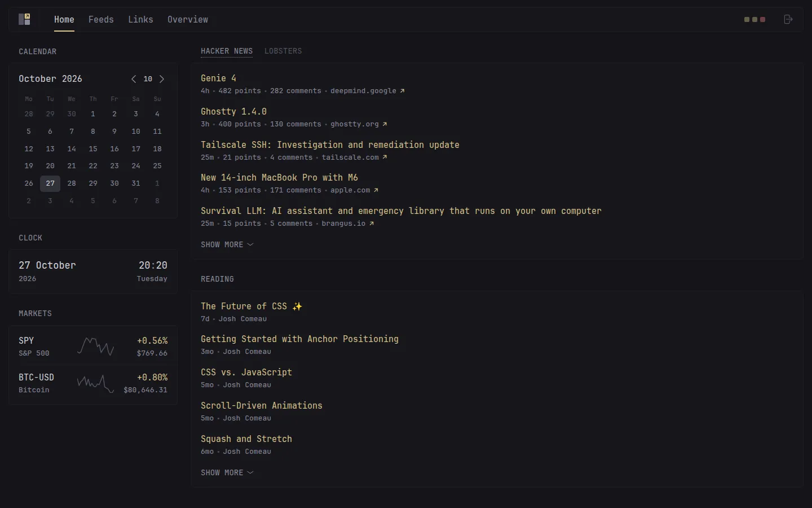Click the clock time "20:20"
The width and height of the screenshot is (812, 508).
click(153, 265)
